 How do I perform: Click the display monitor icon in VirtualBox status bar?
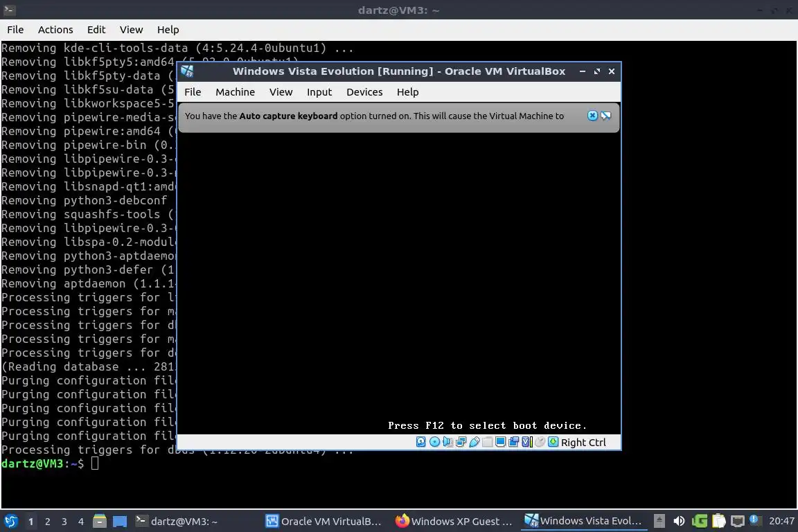point(501,442)
